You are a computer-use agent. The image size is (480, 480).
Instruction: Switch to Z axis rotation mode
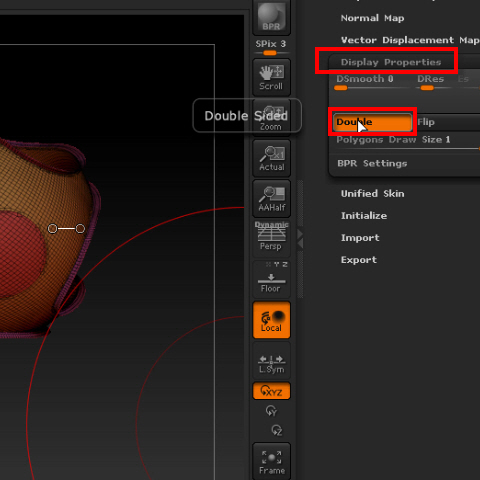click(x=277, y=430)
